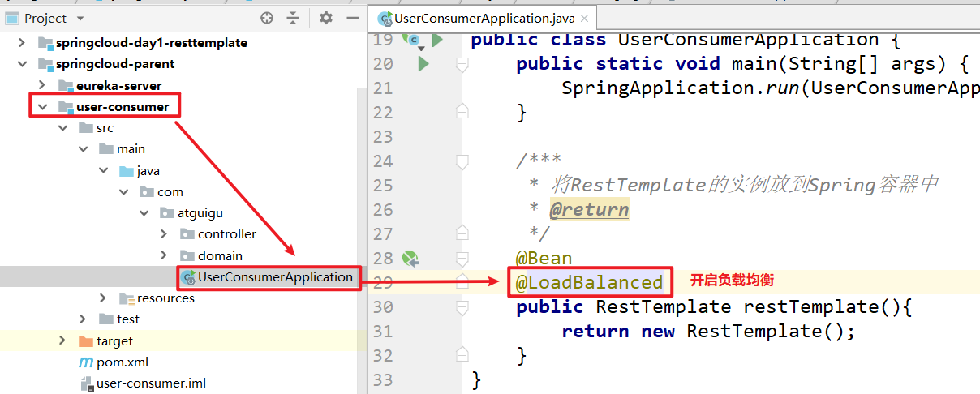The width and height of the screenshot is (980, 394).
Task: Open the Project view dropdown
Action: 80,18
